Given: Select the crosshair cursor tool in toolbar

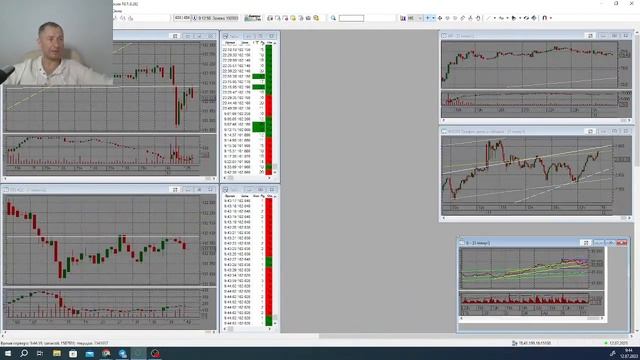Looking at the screenshot, I should pyautogui.click(x=427, y=18).
